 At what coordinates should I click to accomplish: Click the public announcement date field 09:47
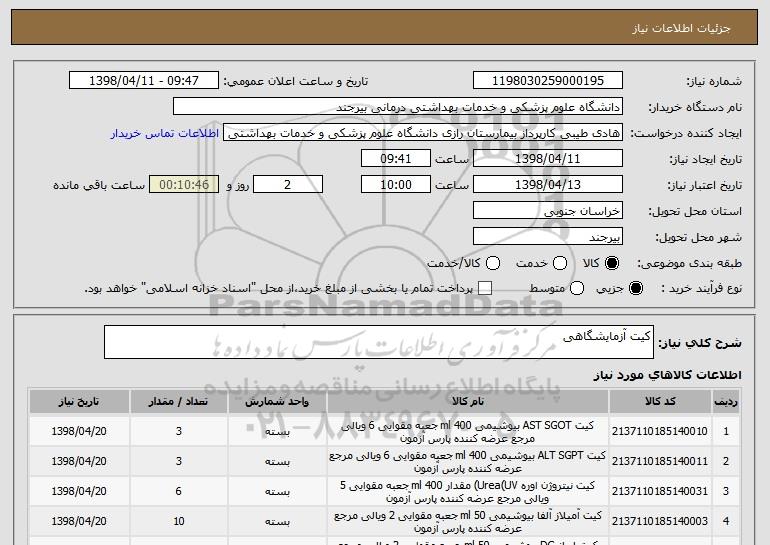pos(144,81)
